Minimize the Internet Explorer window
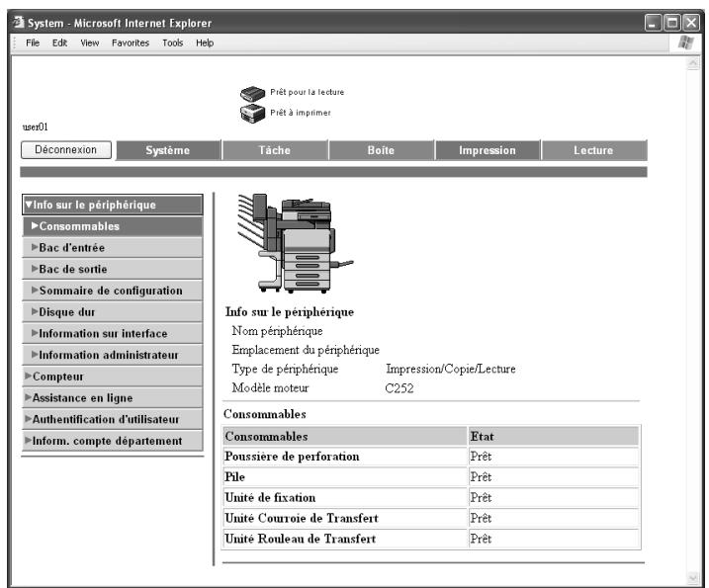Screen dimensions: 709x588 [x=653, y=22]
